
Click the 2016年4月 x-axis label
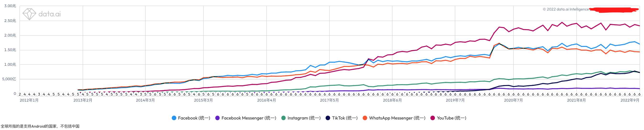click(x=266, y=100)
